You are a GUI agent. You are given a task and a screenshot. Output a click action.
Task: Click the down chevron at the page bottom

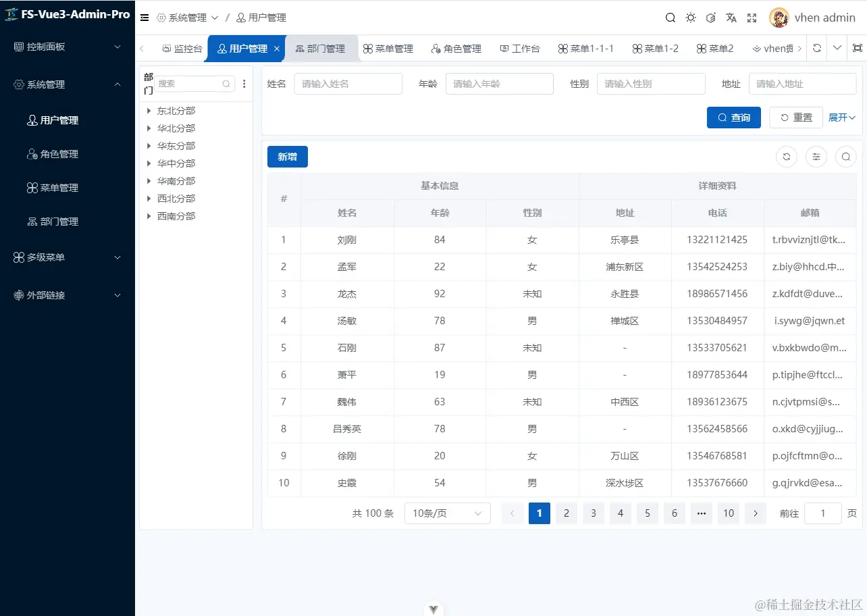click(433, 609)
